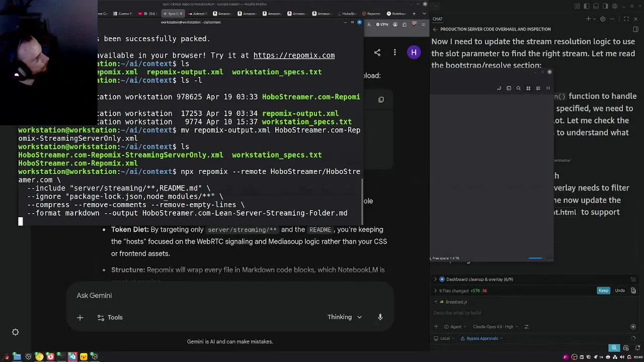View all edits icon next to Undo
This screenshot has width=644, height=362.
tap(633, 291)
